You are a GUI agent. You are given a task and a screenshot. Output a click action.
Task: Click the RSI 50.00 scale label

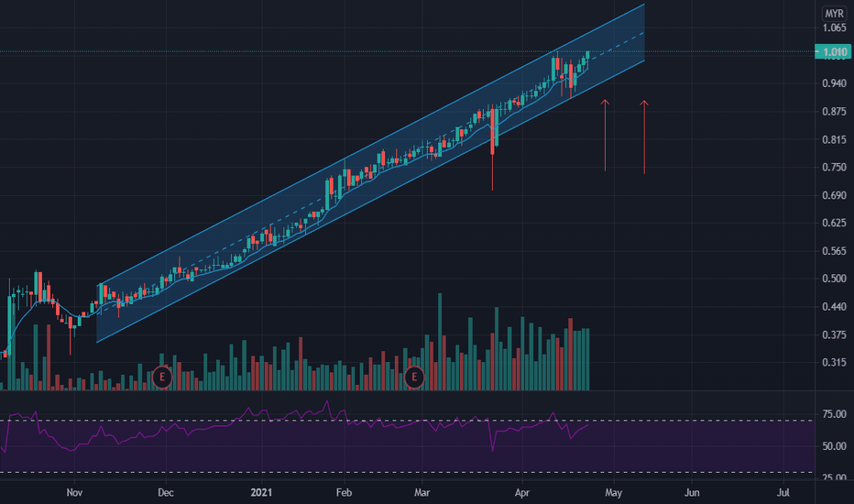[835, 446]
